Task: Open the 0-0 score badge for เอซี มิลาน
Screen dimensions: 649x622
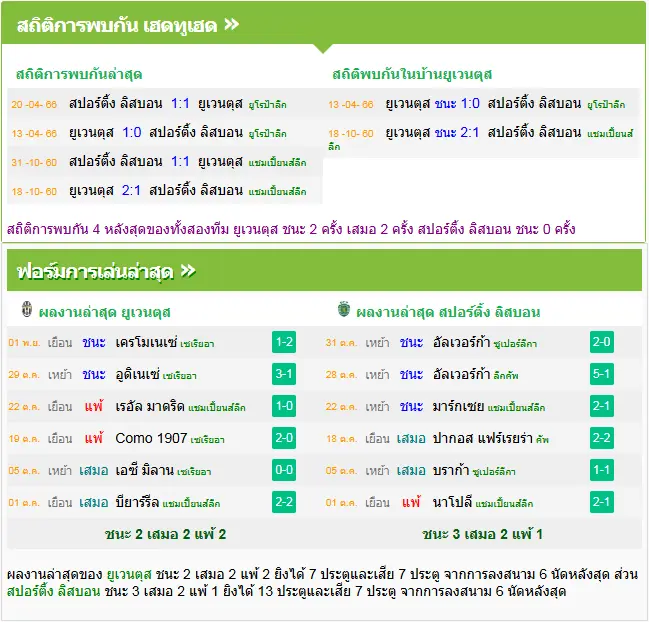Action: 284,470
